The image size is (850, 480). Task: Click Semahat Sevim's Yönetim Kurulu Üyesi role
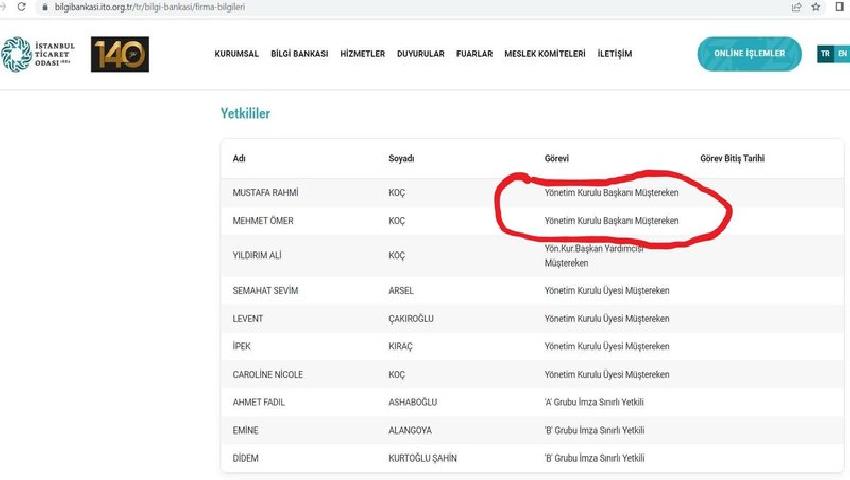point(607,291)
